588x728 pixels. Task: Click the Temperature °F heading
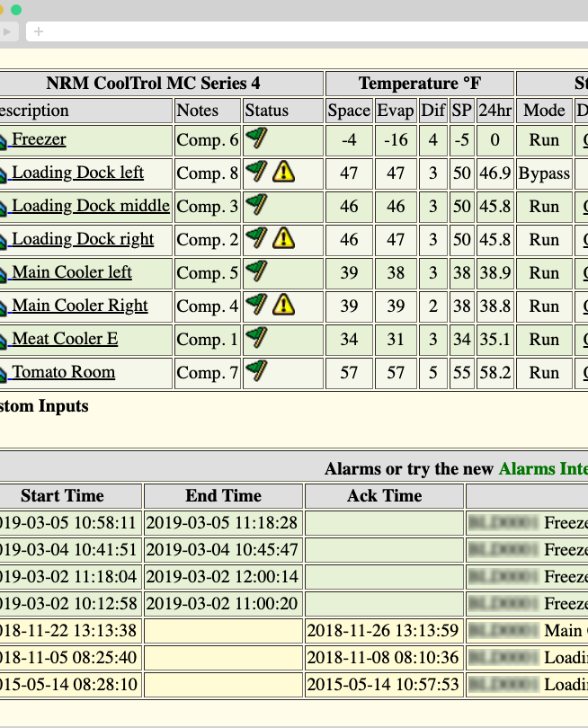click(x=420, y=84)
